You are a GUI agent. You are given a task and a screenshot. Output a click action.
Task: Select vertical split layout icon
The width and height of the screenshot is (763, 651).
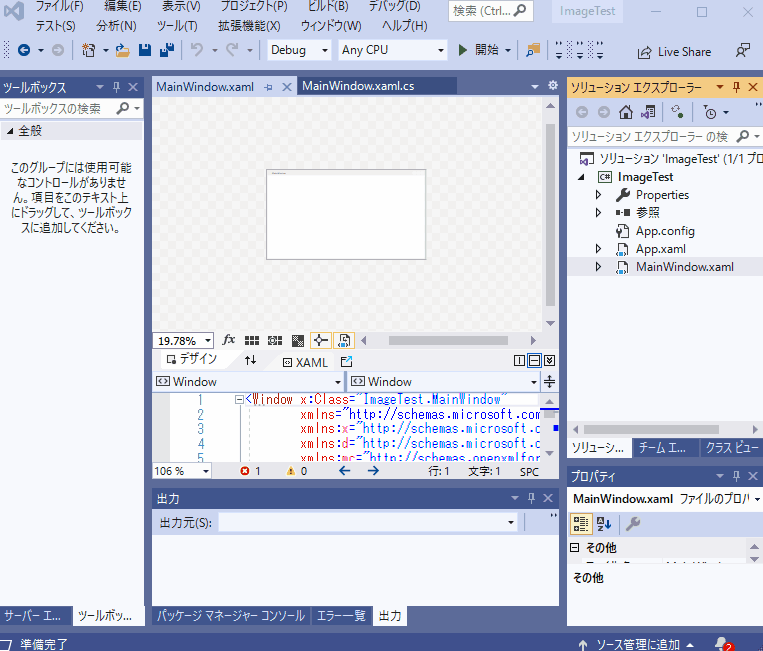coord(519,361)
